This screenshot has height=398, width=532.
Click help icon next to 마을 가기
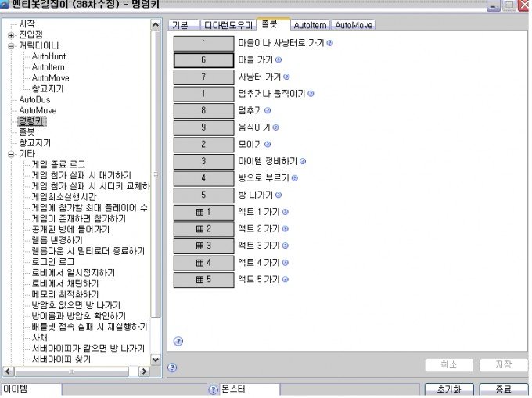coord(279,59)
